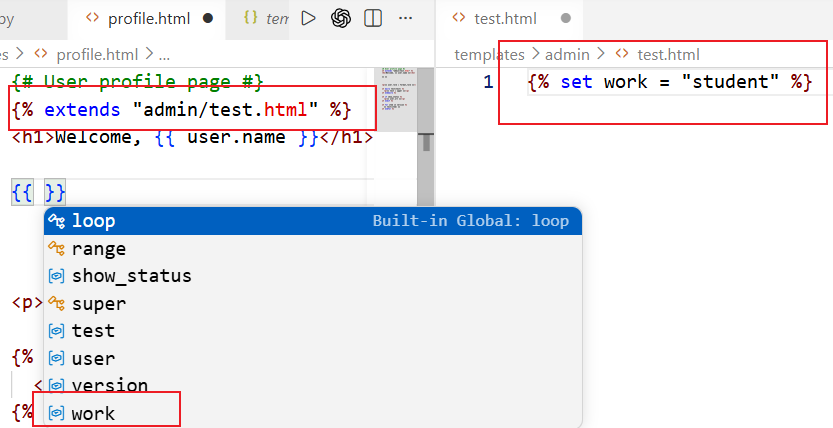Select the admin breadcrumb segment
The height and width of the screenshot is (428, 833).
[567, 54]
